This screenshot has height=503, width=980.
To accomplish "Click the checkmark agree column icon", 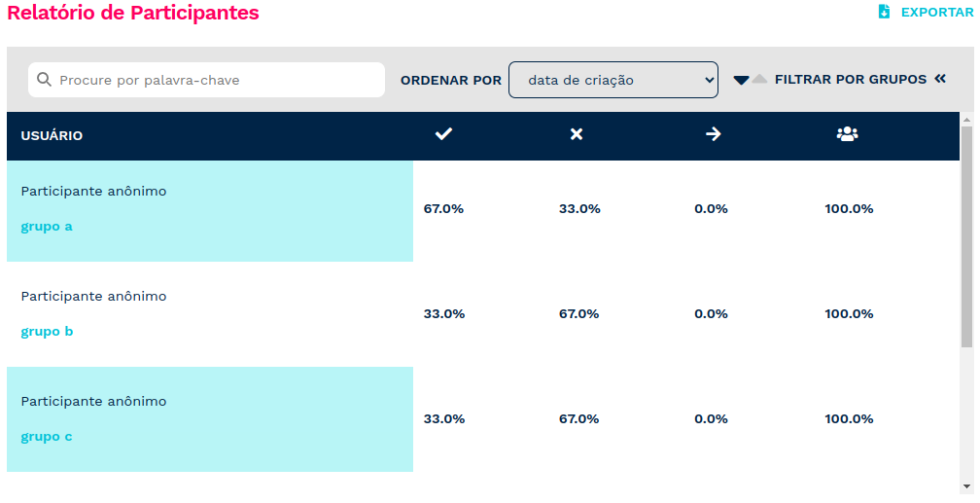I will pos(443,134).
